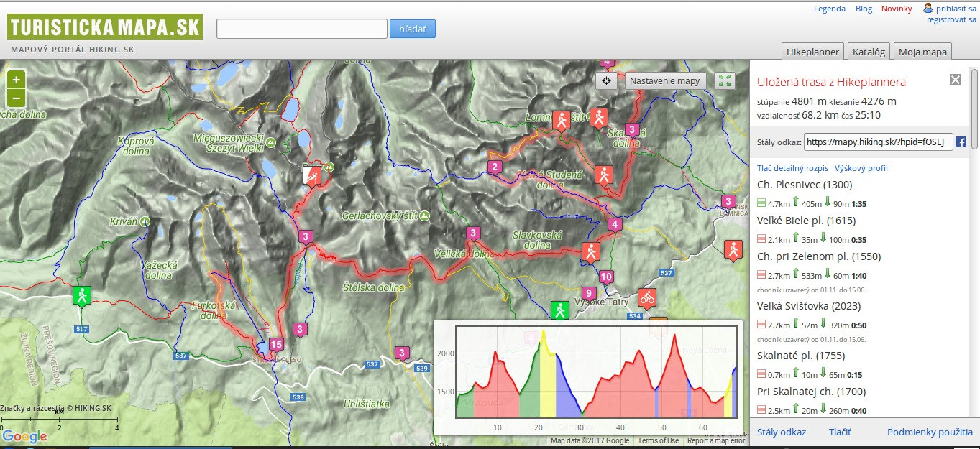Screen dimensions: 980x449
Task: Click the red trail marker beside 2.1km
Action: (761, 240)
